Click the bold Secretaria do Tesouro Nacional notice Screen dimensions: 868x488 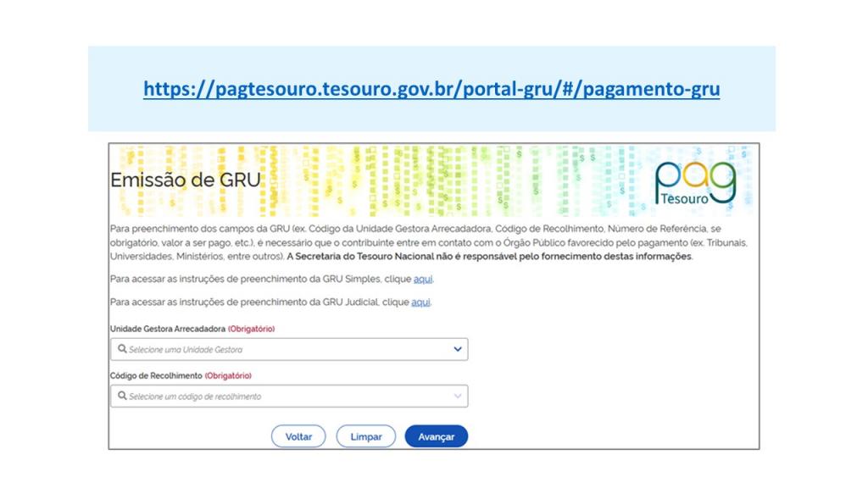click(x=492, y=256)
